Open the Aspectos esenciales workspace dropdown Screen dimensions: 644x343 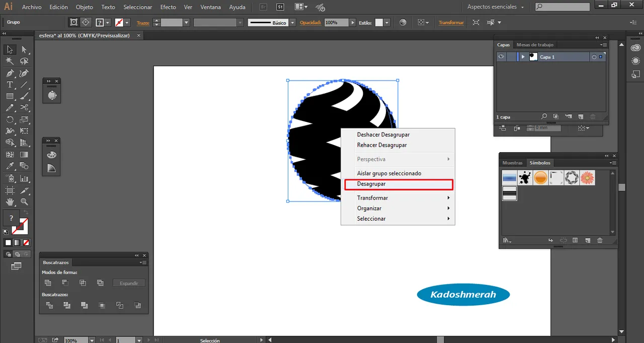pyautogui.click(x=496, y=7)
